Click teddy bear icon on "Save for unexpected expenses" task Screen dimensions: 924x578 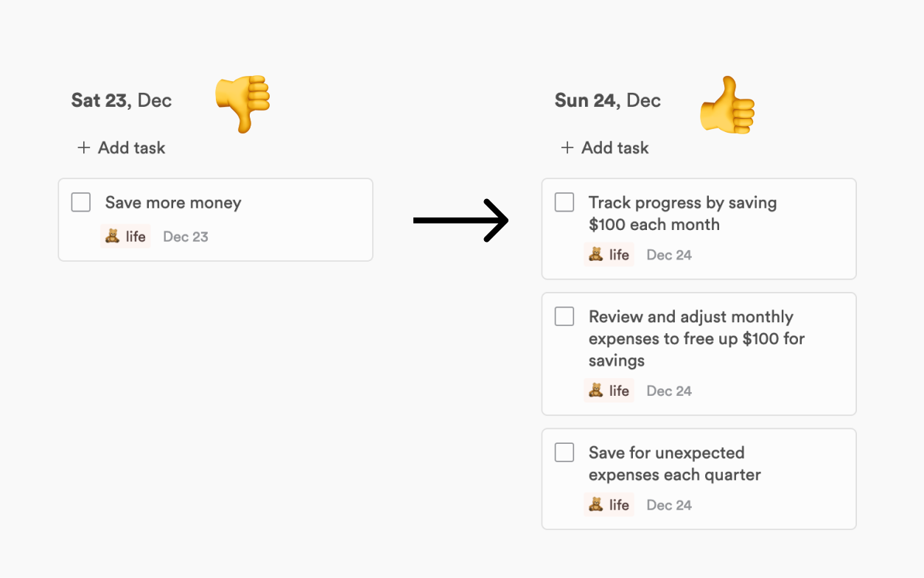pos(595,504)
